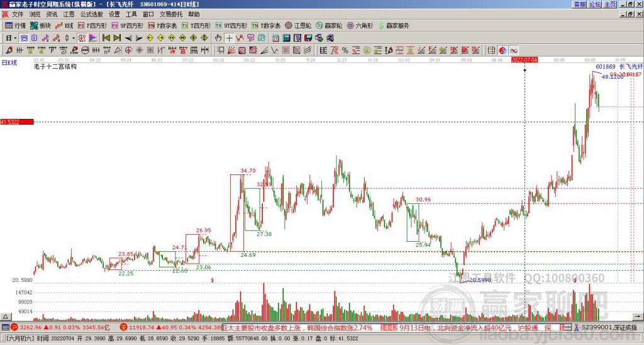Viewport: 644px width, 345px height.
Task: Open the 9T四方形 tool
Action: tap(231, 25)
